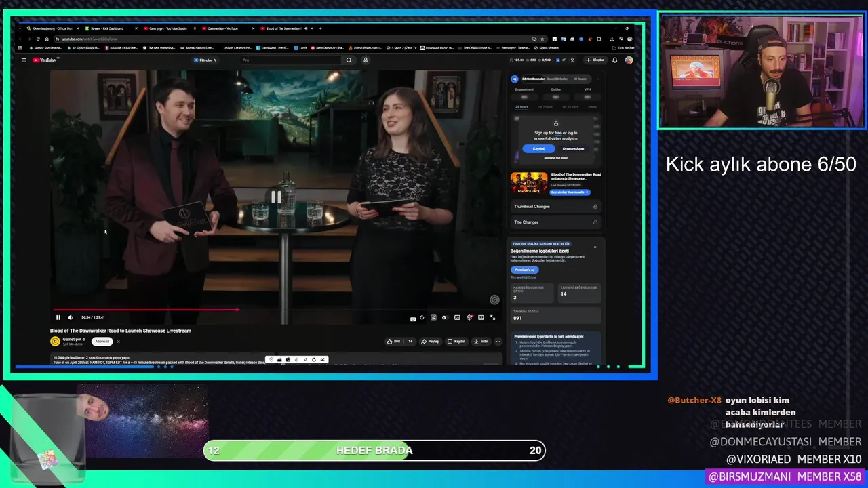Click the GameSpot watermark on video
Viewport: 868px width, 488px height.
tap(494, 300)
